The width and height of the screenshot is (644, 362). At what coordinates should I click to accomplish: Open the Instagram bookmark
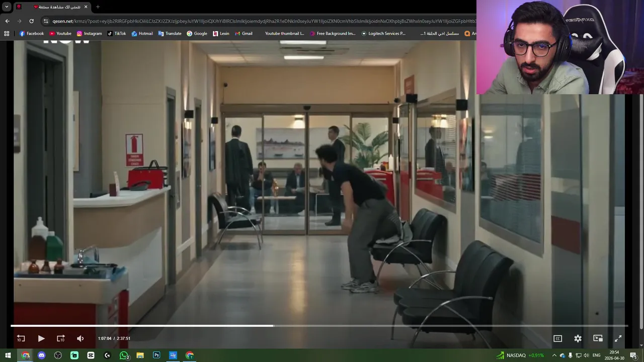[x=89, y=33]
